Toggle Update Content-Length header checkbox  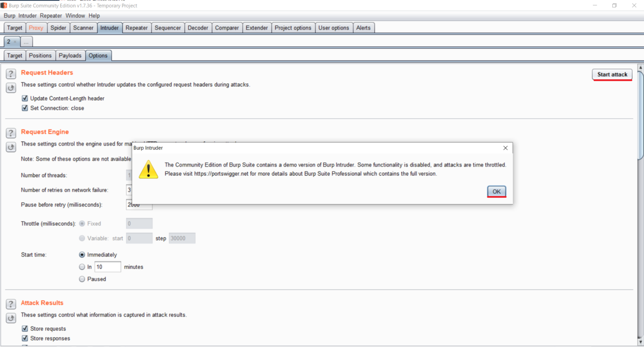(25, 98)
